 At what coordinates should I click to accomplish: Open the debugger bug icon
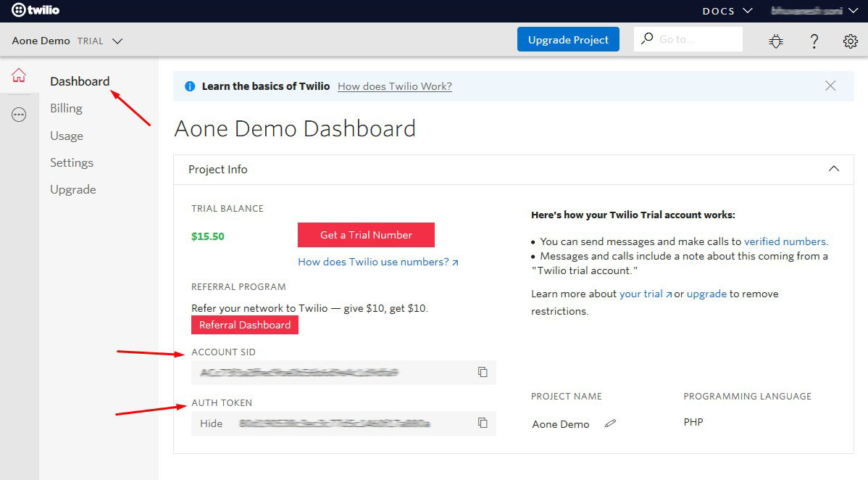point(776,41)
